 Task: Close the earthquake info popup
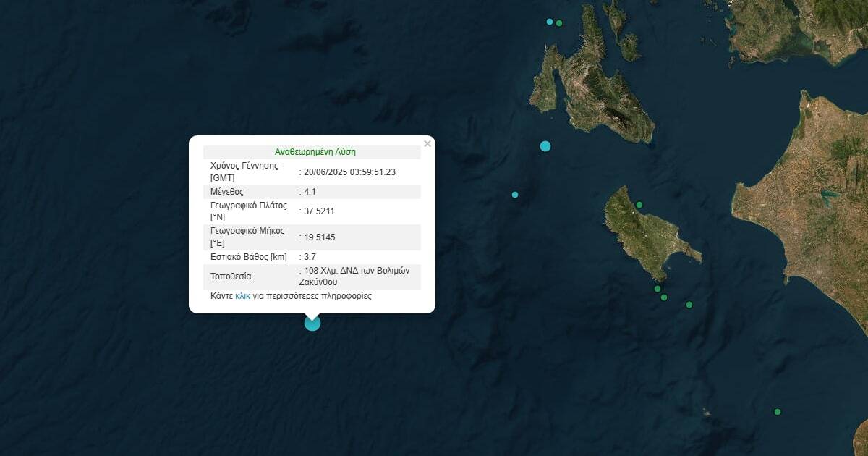pyautogui.click(x=427, y=144)
